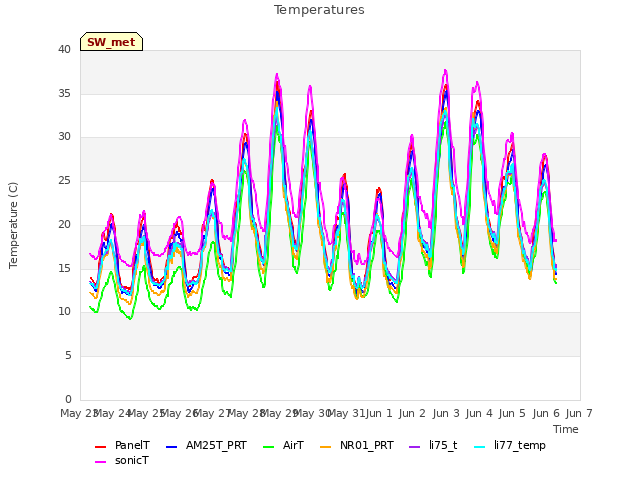
Task: Click the blue AM25T_PRT legend swatch
Action: tap(171, 447)
